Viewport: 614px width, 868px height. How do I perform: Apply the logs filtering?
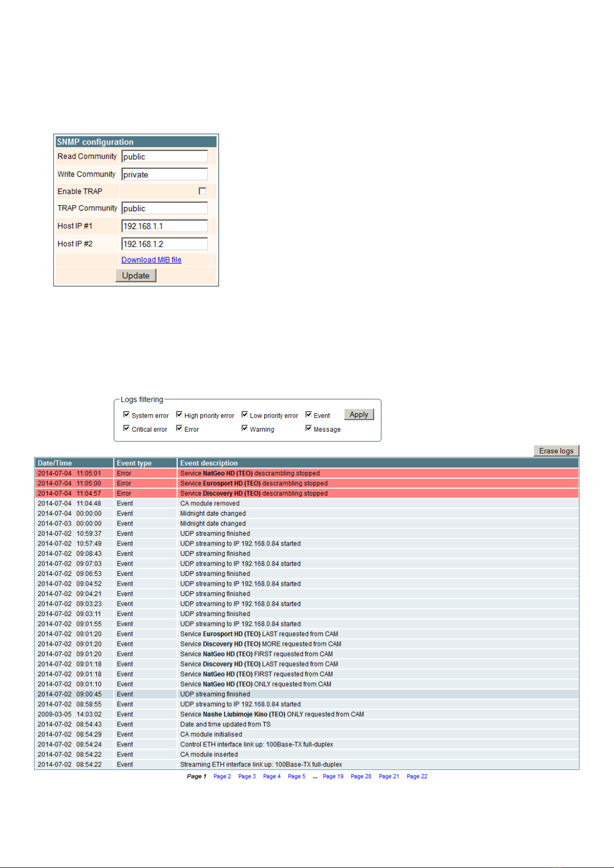[359, 415]
